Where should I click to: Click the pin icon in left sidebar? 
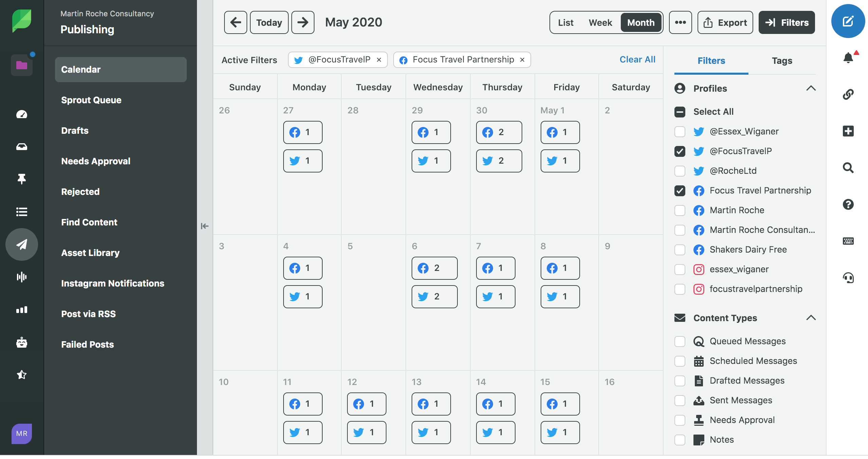pyautogui.click(x=22, y=179)
